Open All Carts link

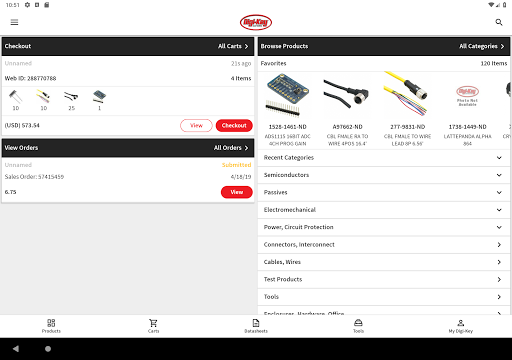pos(233,46)
